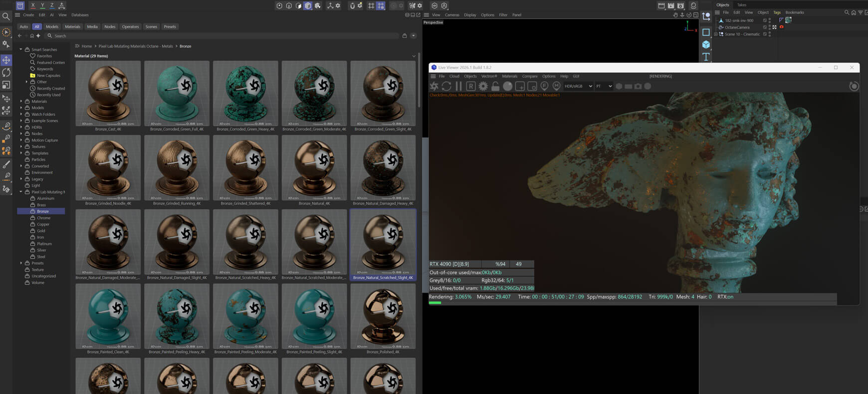Image resolution: width=868 pixels, height=394 pixels.
Task: Click Pixel Lab Mutating Materials breadcrumb
Action: coord(136,46)
